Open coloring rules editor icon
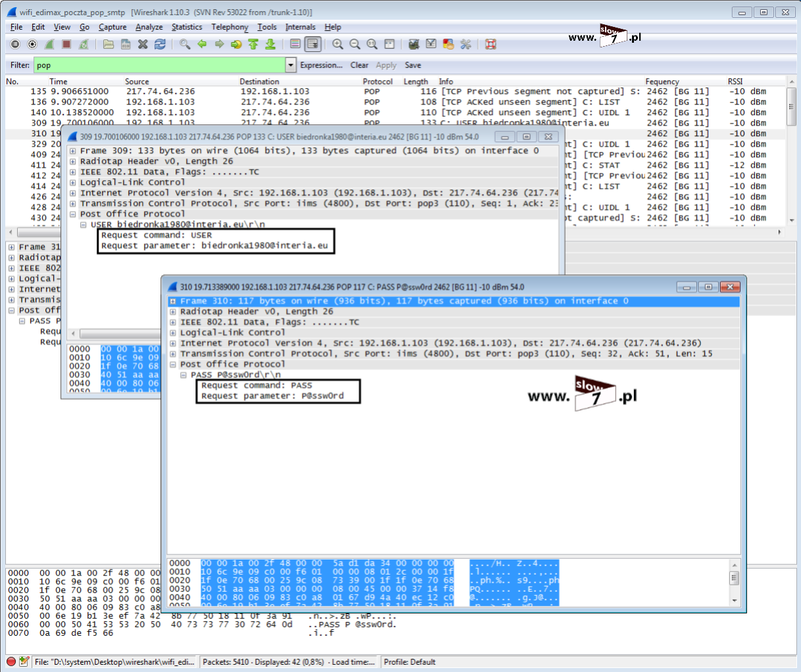This screenshot has height=672, width=801. [x=448, y=44]
